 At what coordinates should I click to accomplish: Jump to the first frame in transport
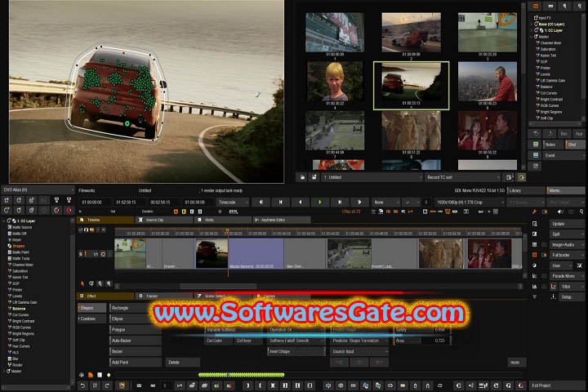click(261, 203)
